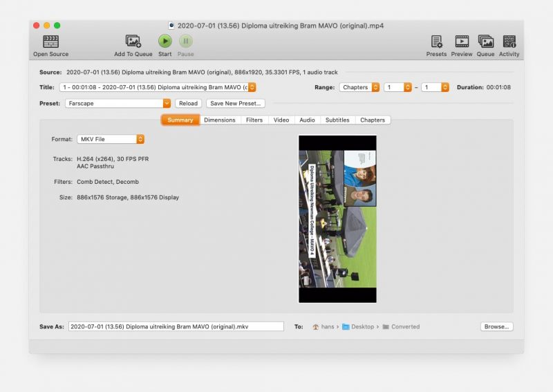Switch to the Video tab
Image resolution: width=553 pixels, height=392 pixels.
tap(281, 120)
